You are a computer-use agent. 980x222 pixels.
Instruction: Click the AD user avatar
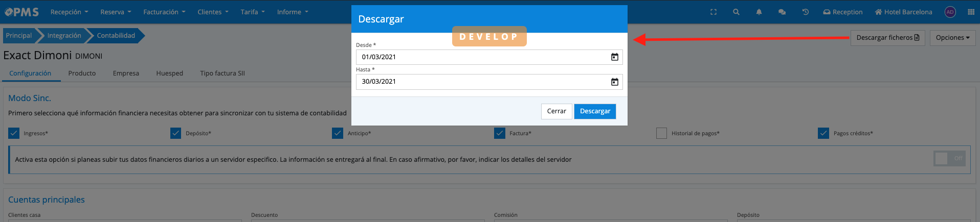click(950, 12)
